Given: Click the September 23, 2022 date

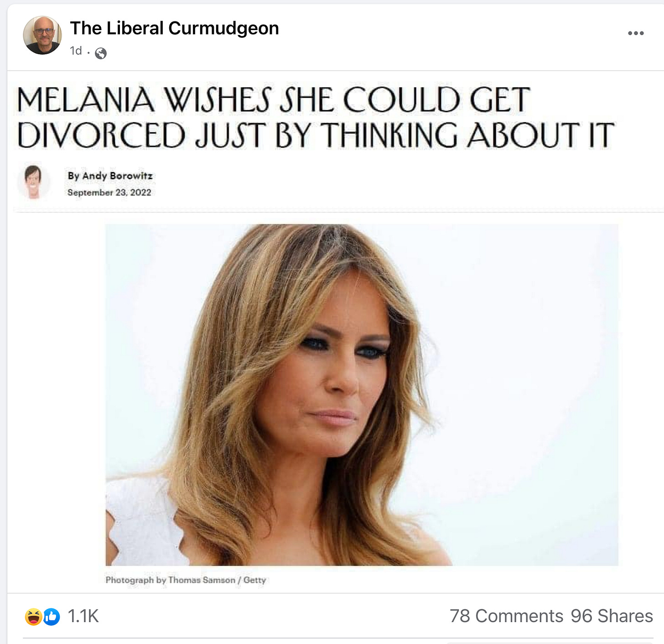Looking at the screenshot, I should pyautogui.click(x=109, y=192).
